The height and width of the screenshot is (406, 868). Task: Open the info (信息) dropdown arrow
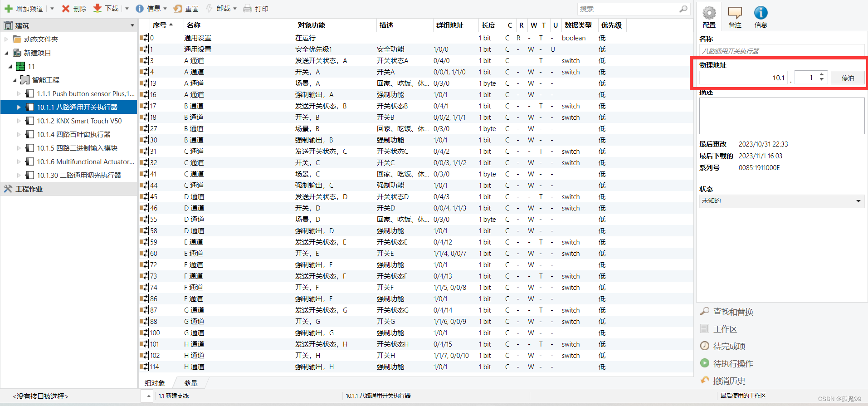pos(165,9)
